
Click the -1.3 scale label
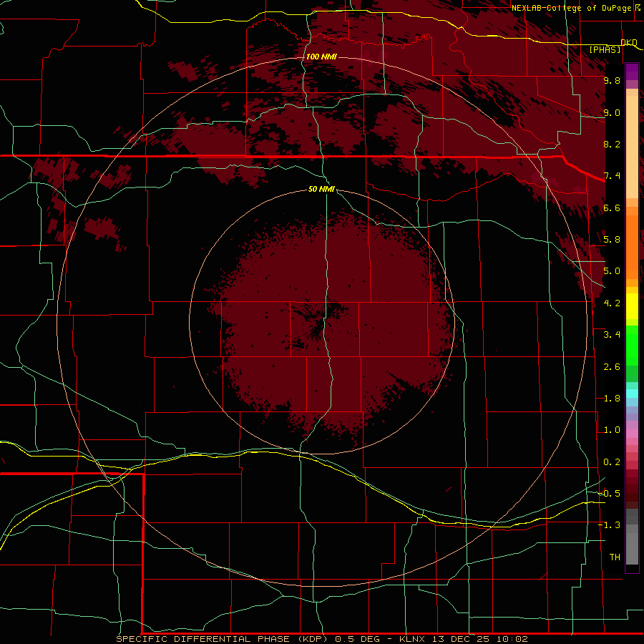point(610,525)
